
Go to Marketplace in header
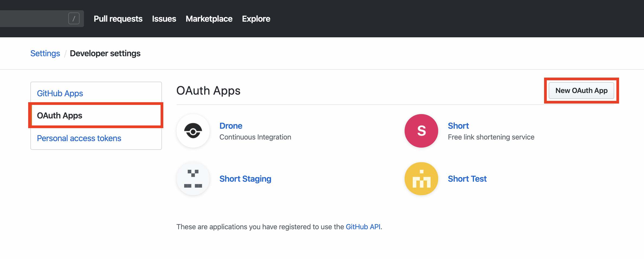[x=209, y=19]
